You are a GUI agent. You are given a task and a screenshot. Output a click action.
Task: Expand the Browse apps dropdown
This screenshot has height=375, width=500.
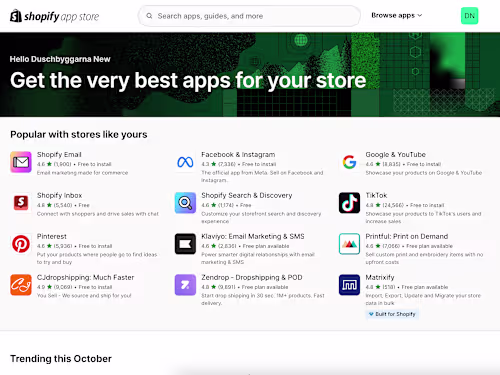coord(397,16)
